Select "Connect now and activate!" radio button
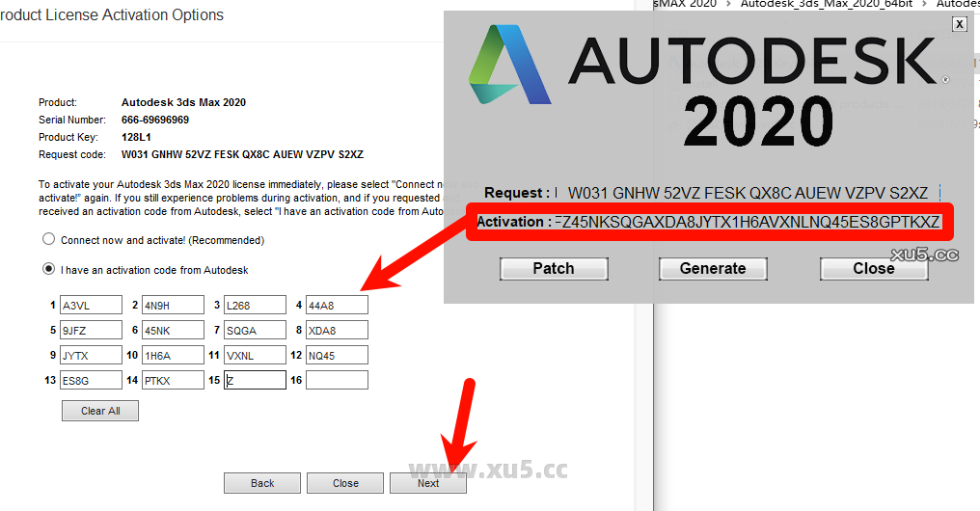Screen dimensions: 980x511 coord(48,240)
